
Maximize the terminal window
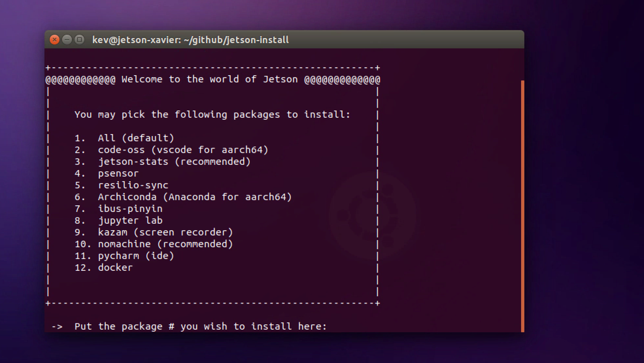pos(79,40)
